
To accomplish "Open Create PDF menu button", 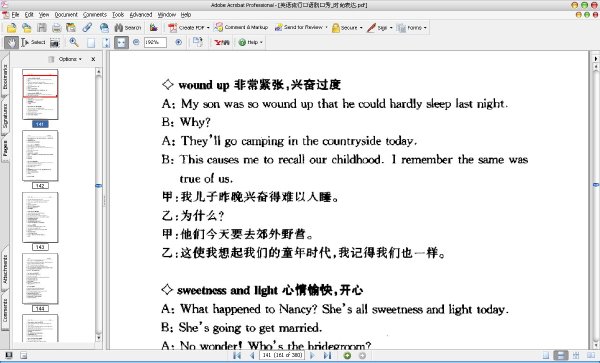I will (189, 28).
